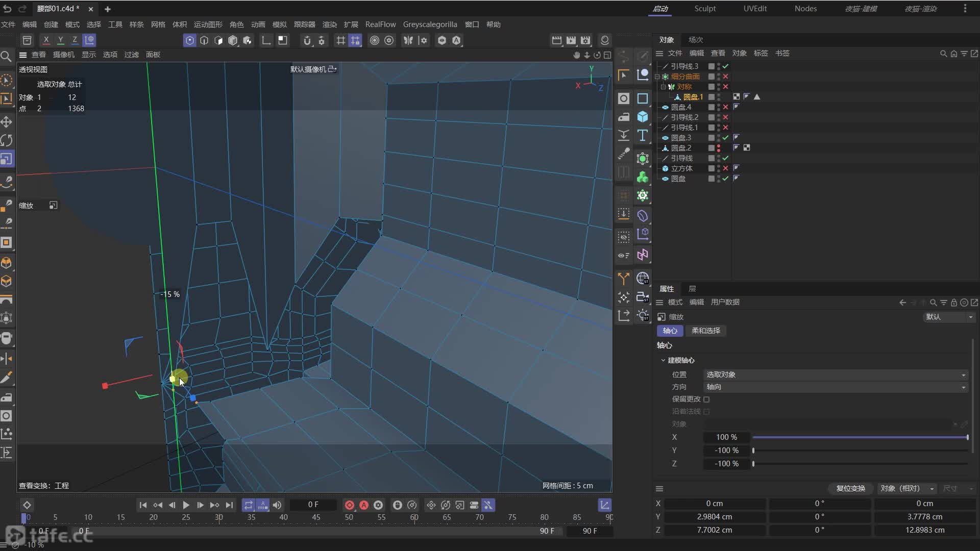
Task: Click the autokeying A button
Action: (x=364, y=505)
